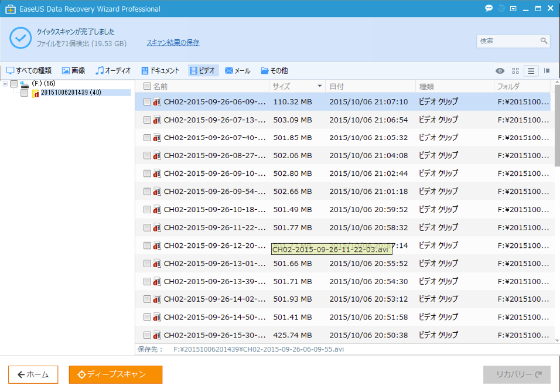This screenshot has width=560, height=392.
Task: Click the file list vertical scrollbar thumb
Action: pos(557,126)
